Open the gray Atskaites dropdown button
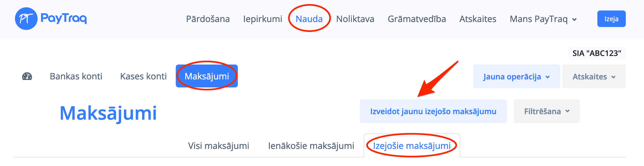644x166 pixels. pos(594,77)
